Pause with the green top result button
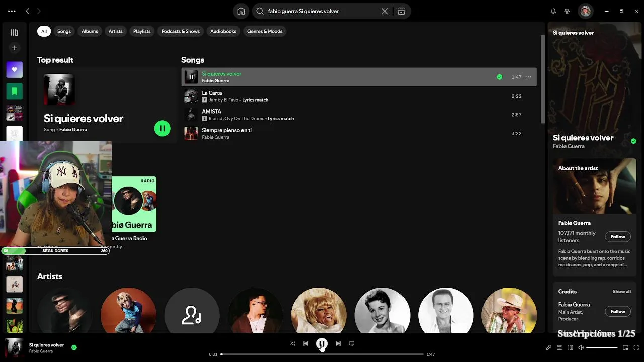This screenshot has height=362, width=644. click(162, 129)
